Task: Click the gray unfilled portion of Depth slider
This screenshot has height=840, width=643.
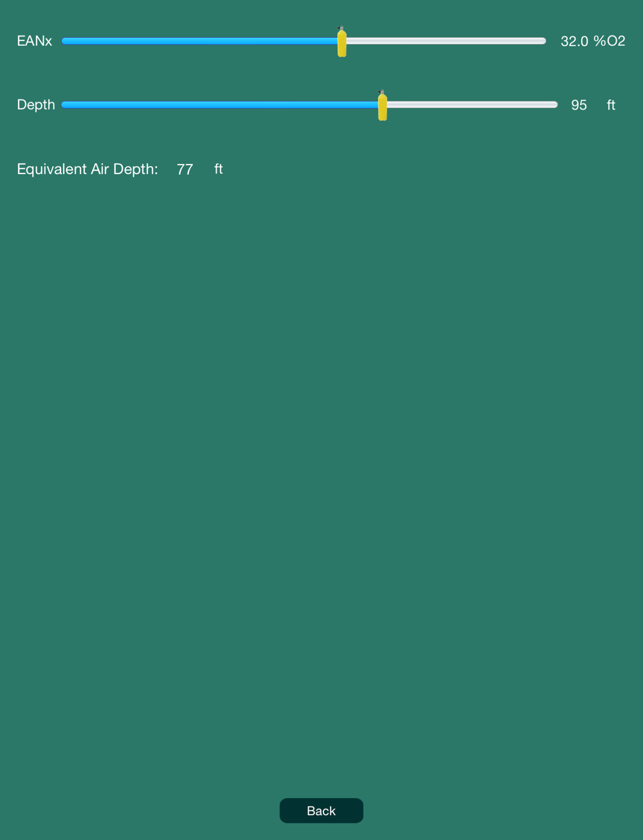Action: coord(473,104)
